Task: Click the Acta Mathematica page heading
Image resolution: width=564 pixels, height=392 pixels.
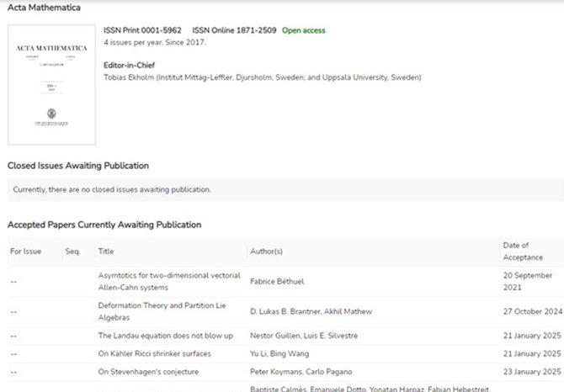Action: point(45,8)
